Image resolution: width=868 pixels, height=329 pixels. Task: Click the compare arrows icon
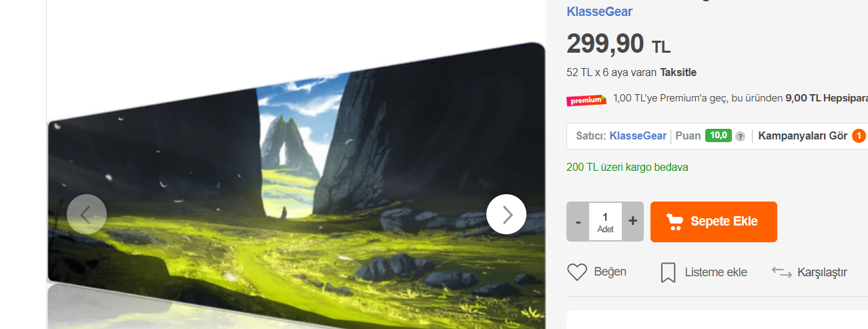click(x=781, y=272)
